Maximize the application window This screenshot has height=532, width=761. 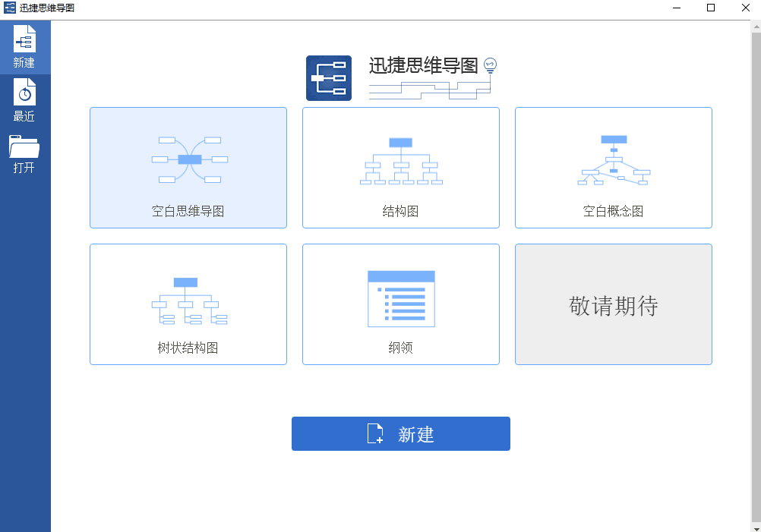click(x=711, y=8)
